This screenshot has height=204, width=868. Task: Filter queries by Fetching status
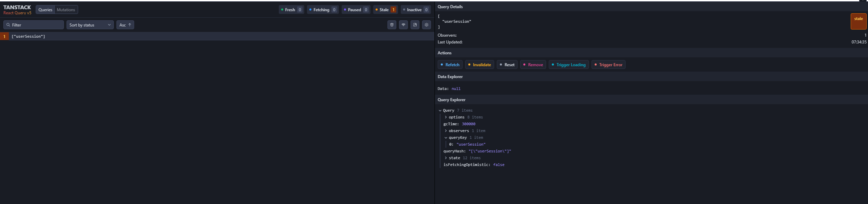(x=323, y=10)
